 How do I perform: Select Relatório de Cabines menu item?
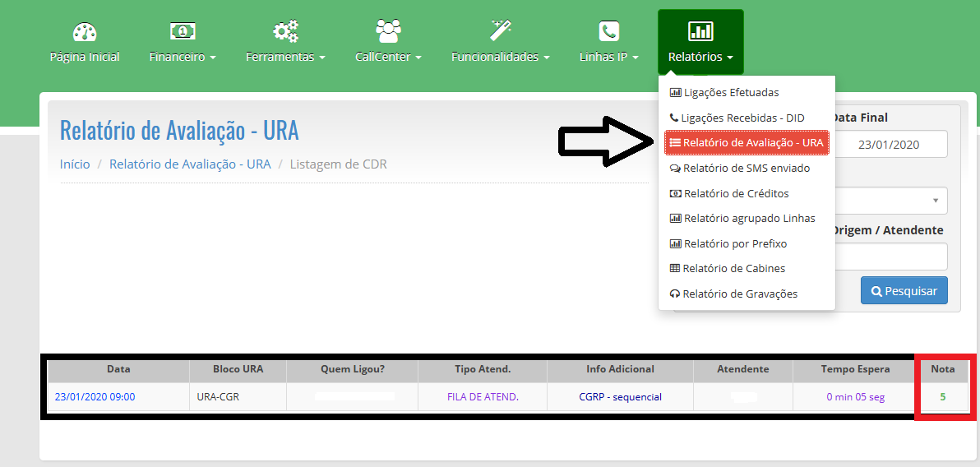(733, 269)
